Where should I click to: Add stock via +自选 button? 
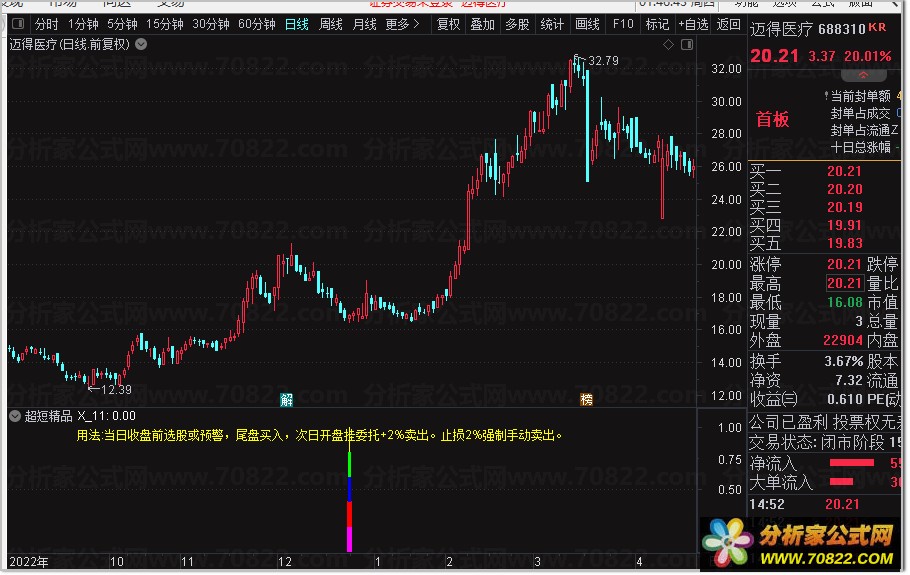pyautogui.click(x=694, y=24)
